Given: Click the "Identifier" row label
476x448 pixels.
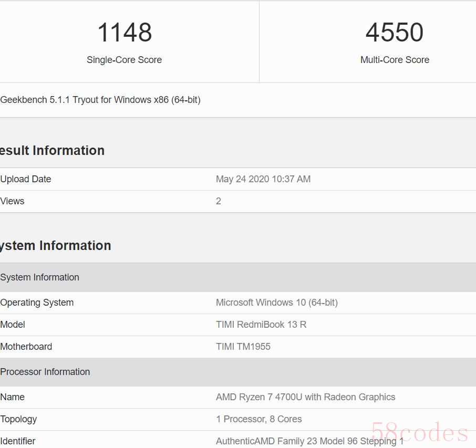Looking at the screenshot, I should click(x=18, y=441).
